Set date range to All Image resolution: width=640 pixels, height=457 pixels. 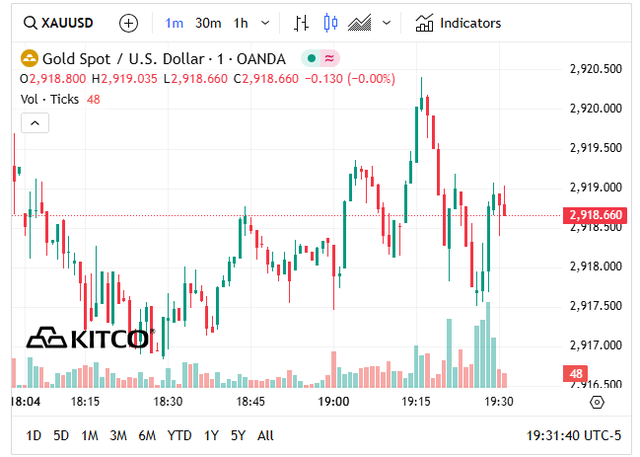[265, 436]
